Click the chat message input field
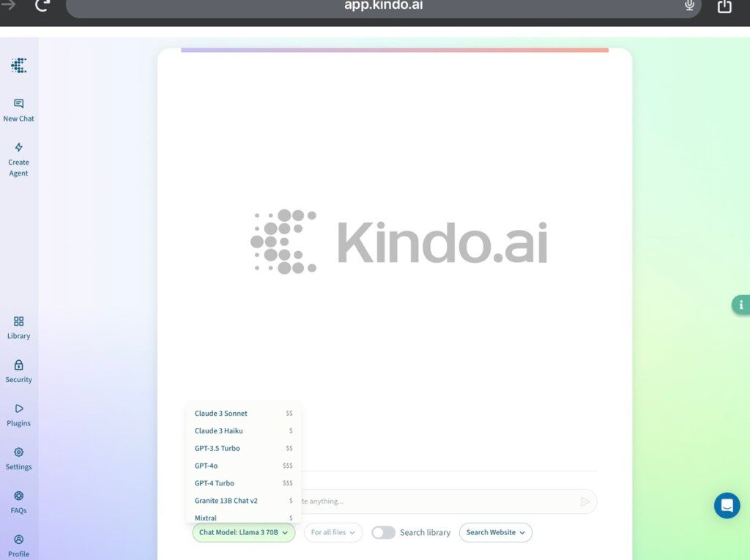Viewport: 750px width, 560px height. [438, 501]
